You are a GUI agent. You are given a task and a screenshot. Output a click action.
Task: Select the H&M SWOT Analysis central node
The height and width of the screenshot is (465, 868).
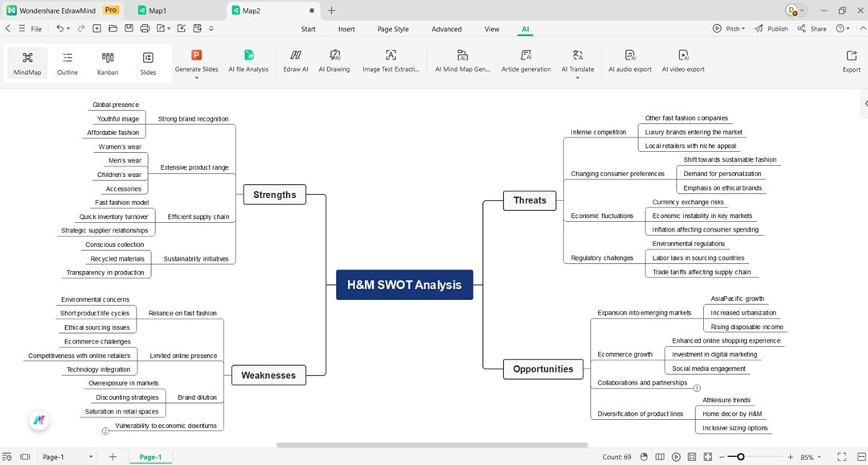(x=404, y=285)
